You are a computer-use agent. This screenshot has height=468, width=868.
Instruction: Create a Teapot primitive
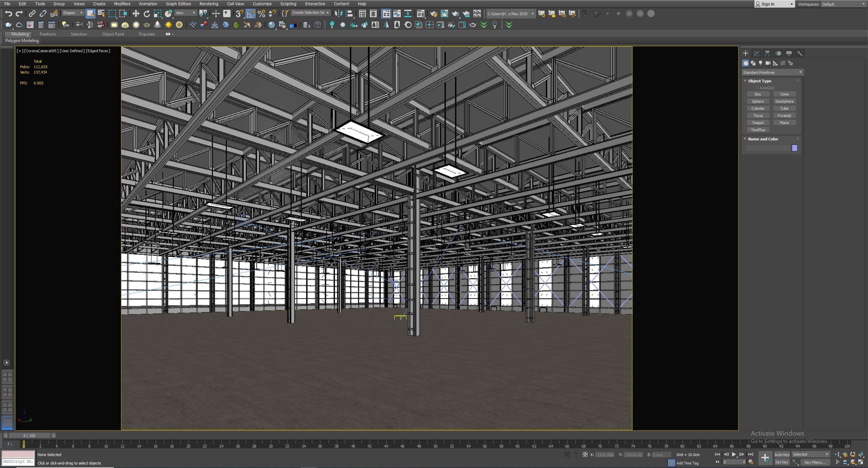click(x=758, y=123)
